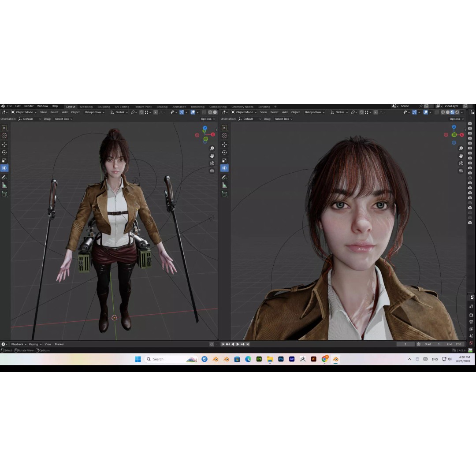Screen dimensions: 476x476
Task: Expand Options dropdown in left viewport
Action: pyautogui.click(x=208, y=119)
